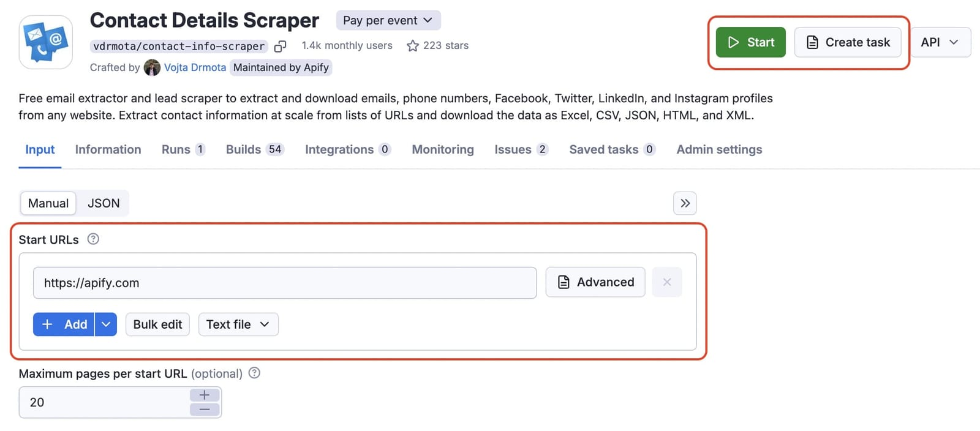Open the arrow dropdown next to Add
980x431 pixels.
(x=106, y=324)
